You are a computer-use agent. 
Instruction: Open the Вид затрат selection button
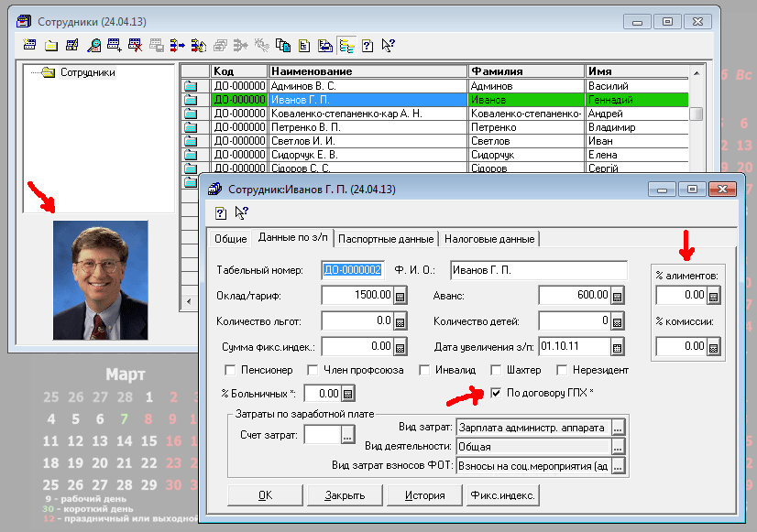(618, 428)
